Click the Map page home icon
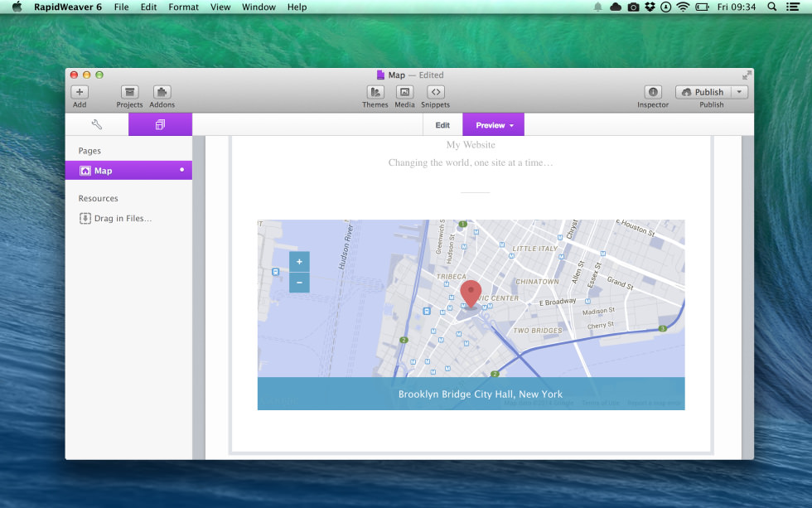 tap(85, 171)
